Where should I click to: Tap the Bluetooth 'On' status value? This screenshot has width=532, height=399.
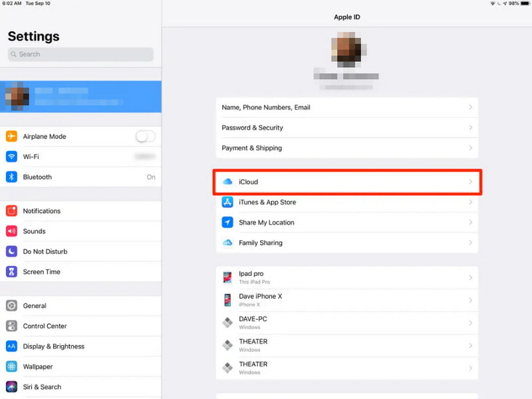(151, 177)
